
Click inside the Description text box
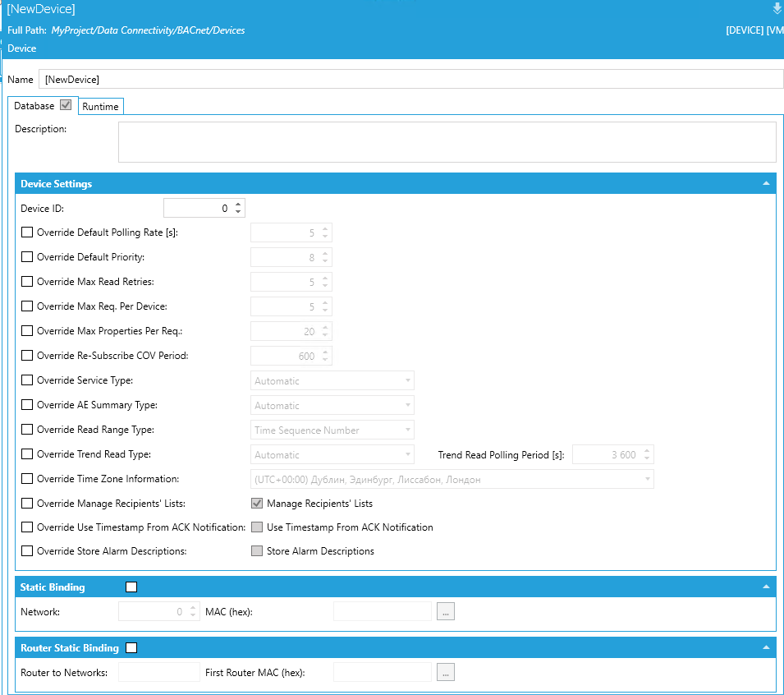(x=447, y=142)
